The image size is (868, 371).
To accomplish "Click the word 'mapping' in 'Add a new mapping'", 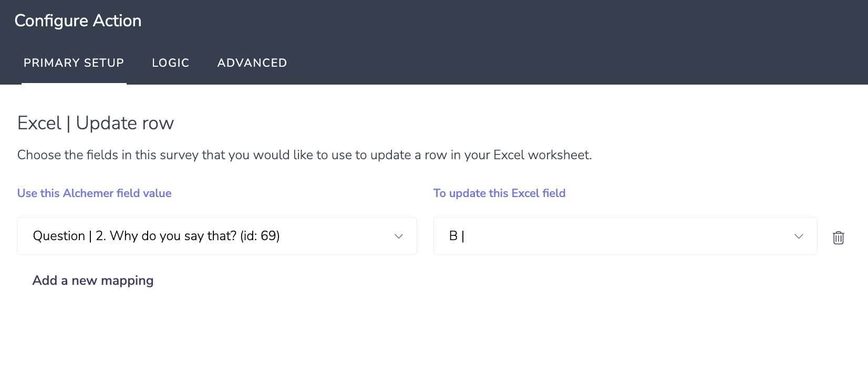I will [x=127, y=281].
